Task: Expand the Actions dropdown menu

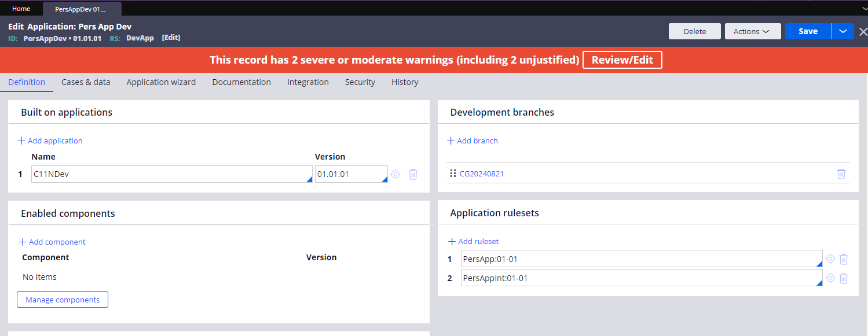Action: [x=752, y=31]
